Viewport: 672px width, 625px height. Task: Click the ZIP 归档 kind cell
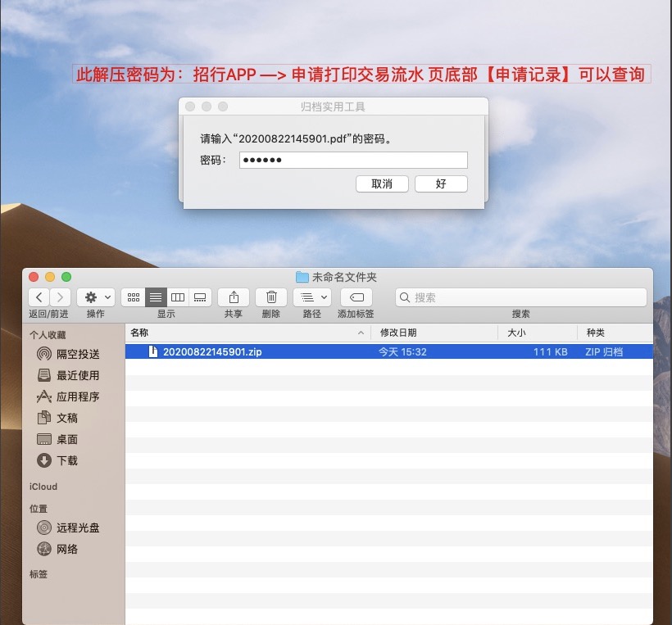(604, 351)
